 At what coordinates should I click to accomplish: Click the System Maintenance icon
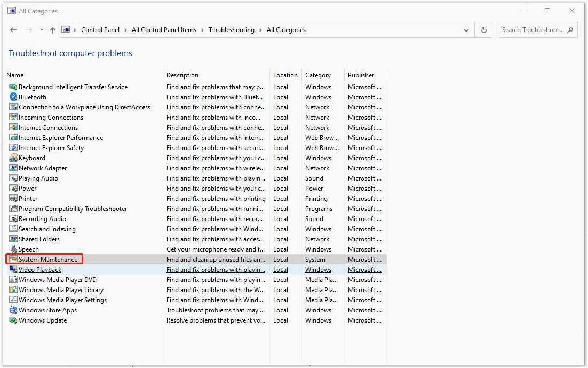tap(13, 259)
